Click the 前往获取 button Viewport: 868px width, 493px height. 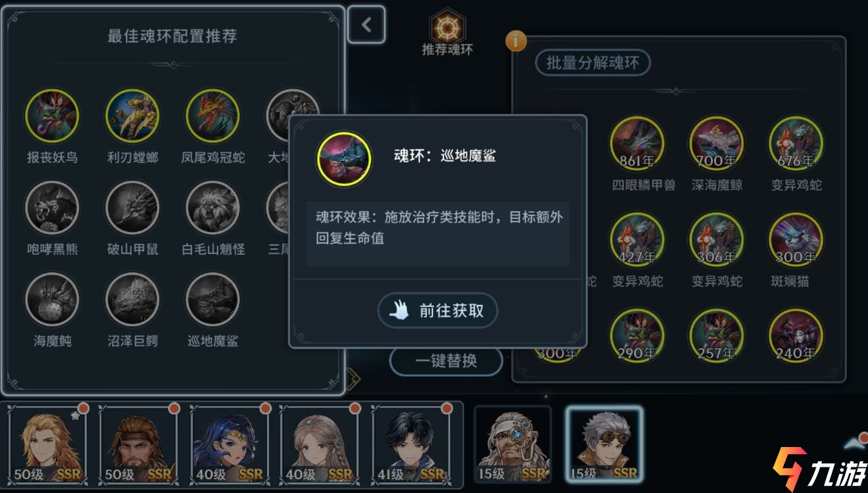pos(437,311)
